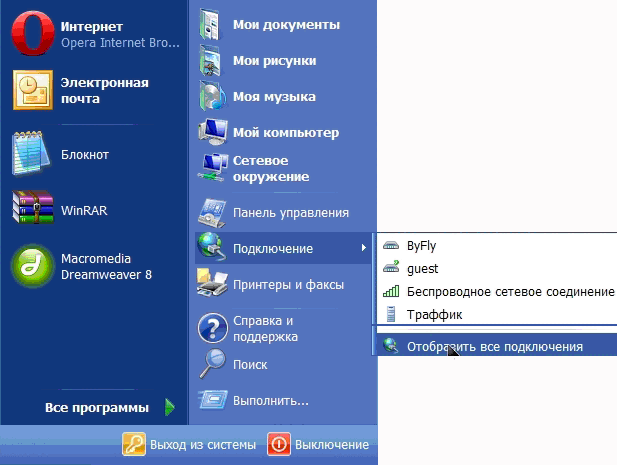This screenshot has width=617, height=465.
Task: Click the Отобразить все подключения globe icon
Action: [x=391, y=345]
